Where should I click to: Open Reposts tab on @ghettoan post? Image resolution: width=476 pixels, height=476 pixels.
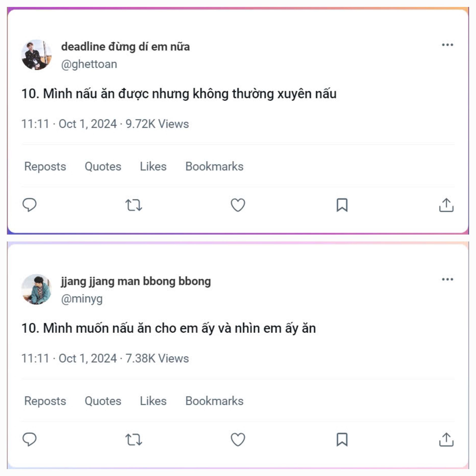click(45, 166)
